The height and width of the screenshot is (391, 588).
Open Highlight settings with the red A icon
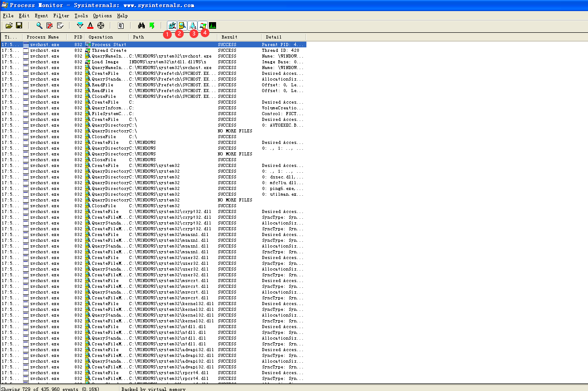pyautogui.click(x=90, y=26)
